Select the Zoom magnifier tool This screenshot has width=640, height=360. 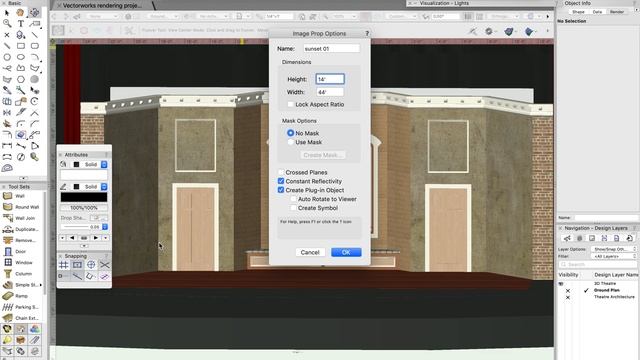click(x=7, y=24)
